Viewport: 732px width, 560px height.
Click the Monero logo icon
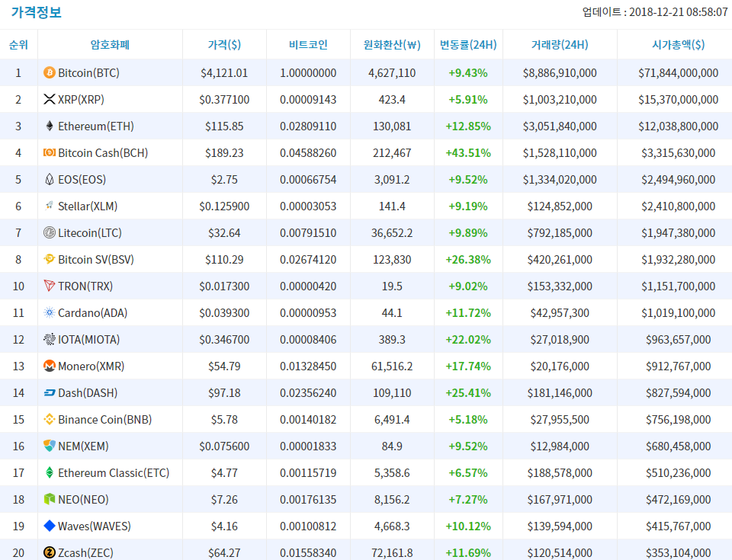click(x=49, y=366)
